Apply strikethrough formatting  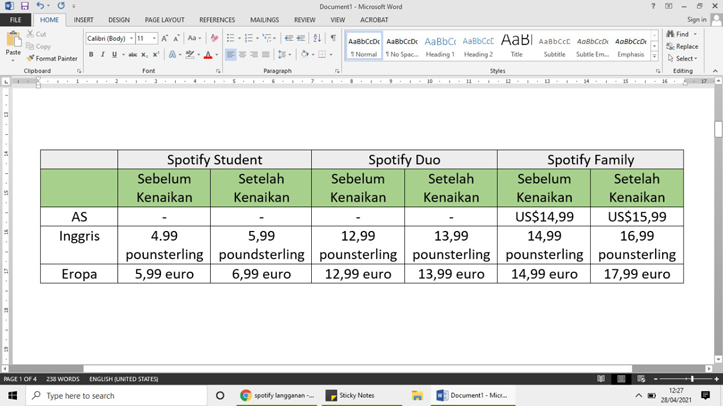coord(132,54)
